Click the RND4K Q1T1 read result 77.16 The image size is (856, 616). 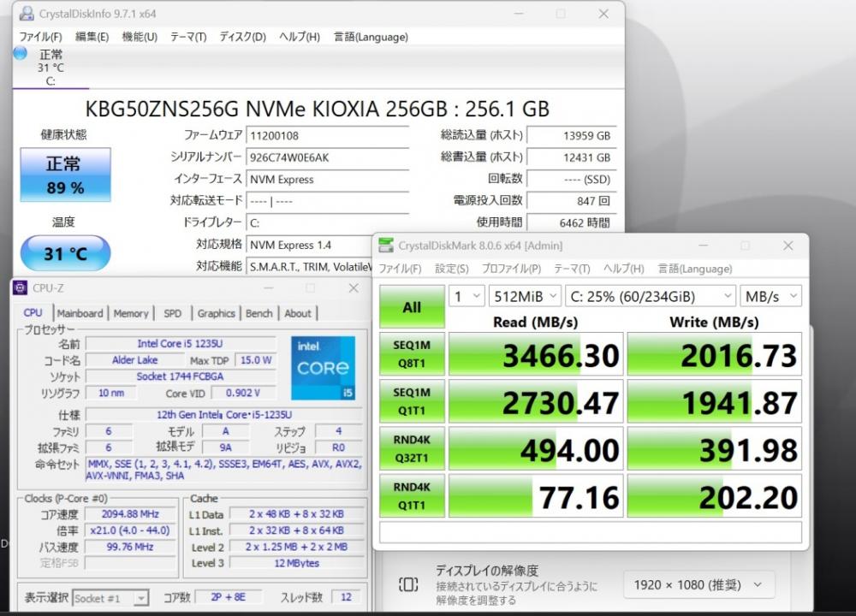click(536, 496)
